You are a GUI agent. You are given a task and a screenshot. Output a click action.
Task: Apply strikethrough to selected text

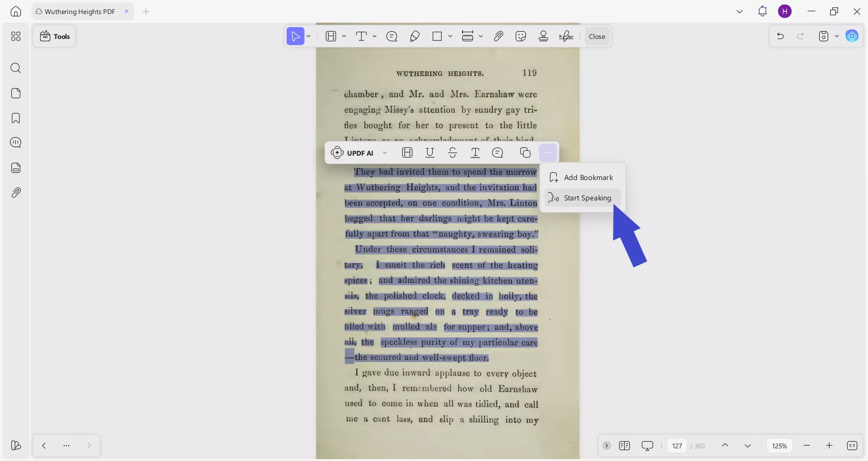[x=453, y=152]
